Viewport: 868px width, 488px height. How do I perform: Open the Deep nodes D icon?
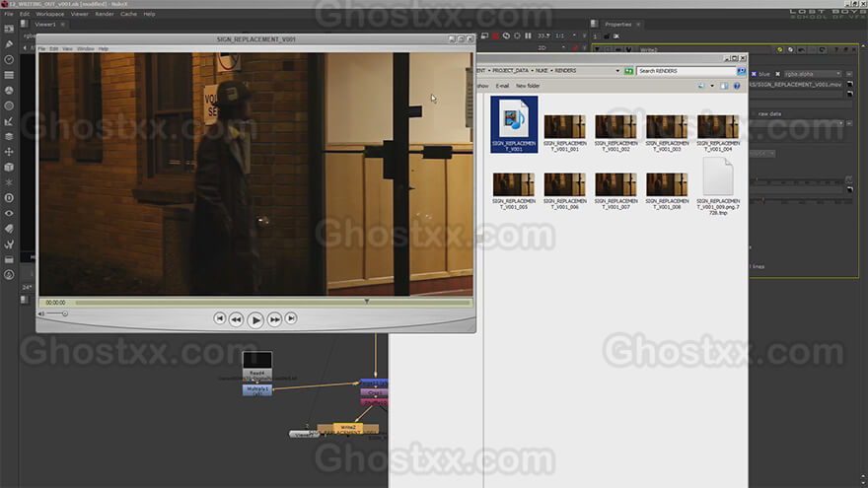[9, 197]
